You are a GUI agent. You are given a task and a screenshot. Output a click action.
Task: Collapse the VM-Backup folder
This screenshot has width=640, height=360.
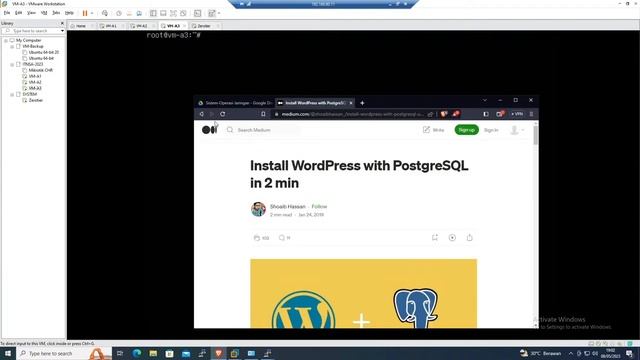12,47
